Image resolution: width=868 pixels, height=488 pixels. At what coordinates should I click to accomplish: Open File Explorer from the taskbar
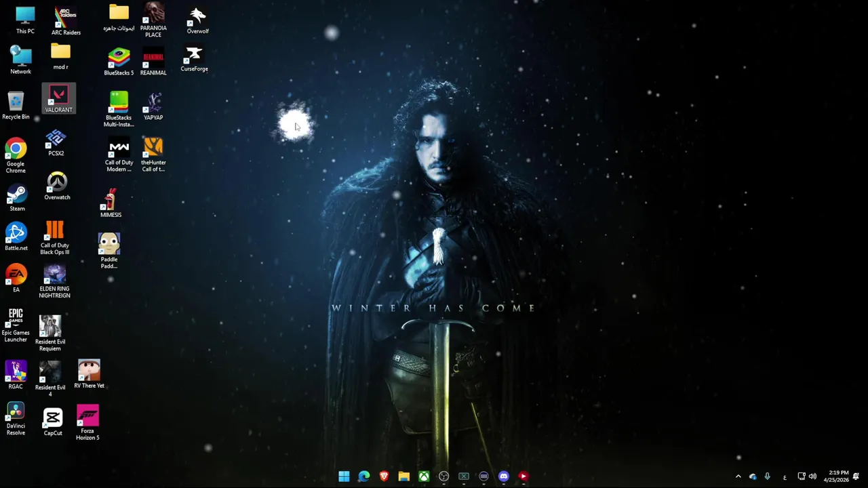(x=403, y=476)
